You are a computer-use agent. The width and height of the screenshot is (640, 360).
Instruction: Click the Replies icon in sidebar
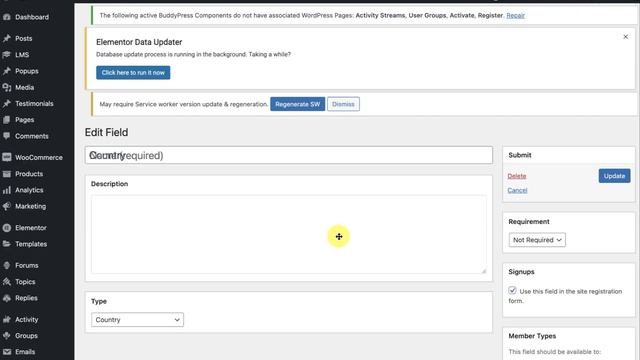click(7, 298)
